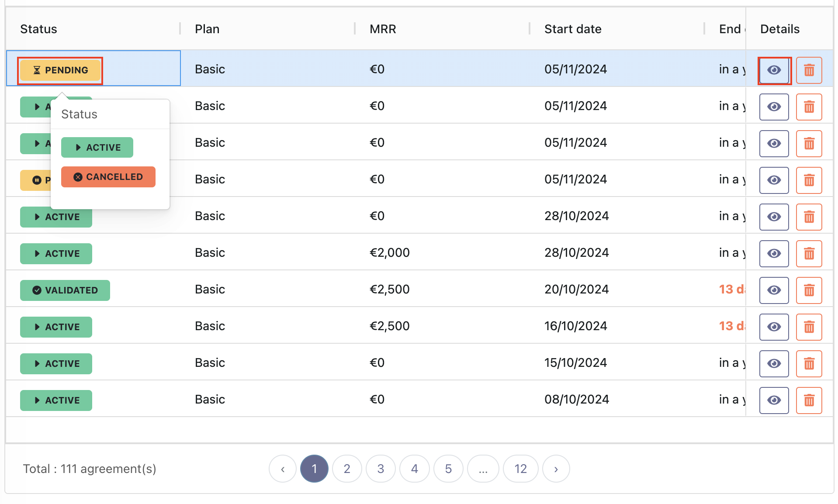
Task: Open the Validated status badge dropdown
Action: point(65,290)
